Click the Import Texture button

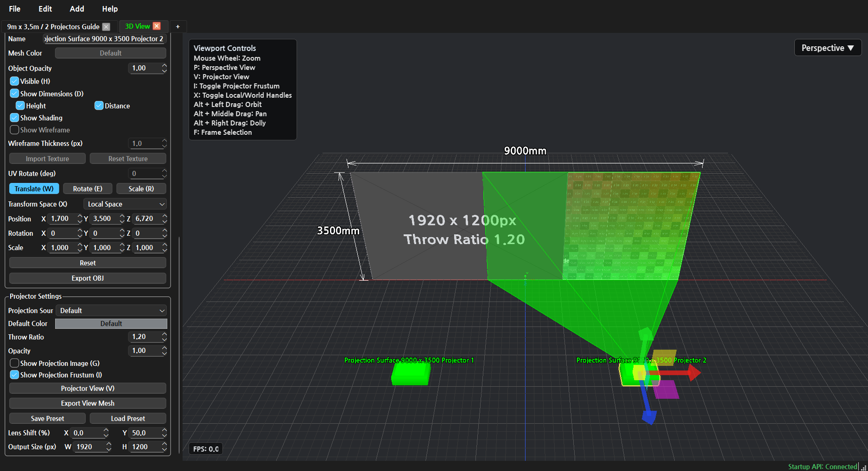point(47,159)
